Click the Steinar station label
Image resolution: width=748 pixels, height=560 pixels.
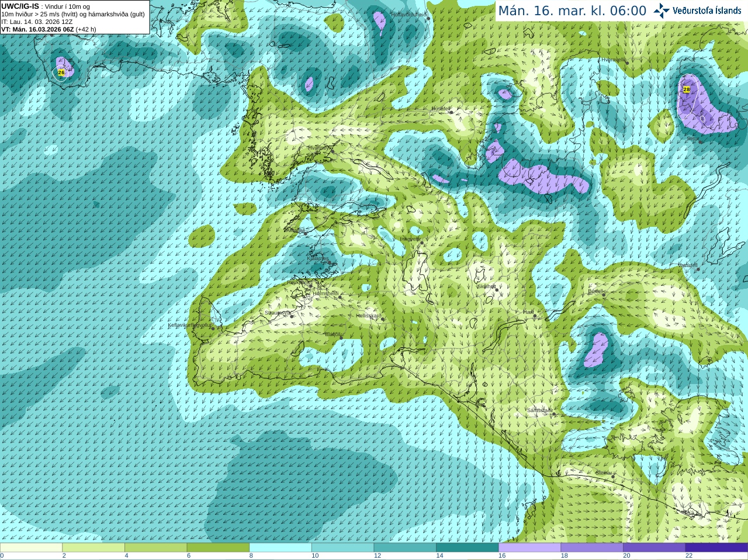pyautogui.click(x=604, y=473)
